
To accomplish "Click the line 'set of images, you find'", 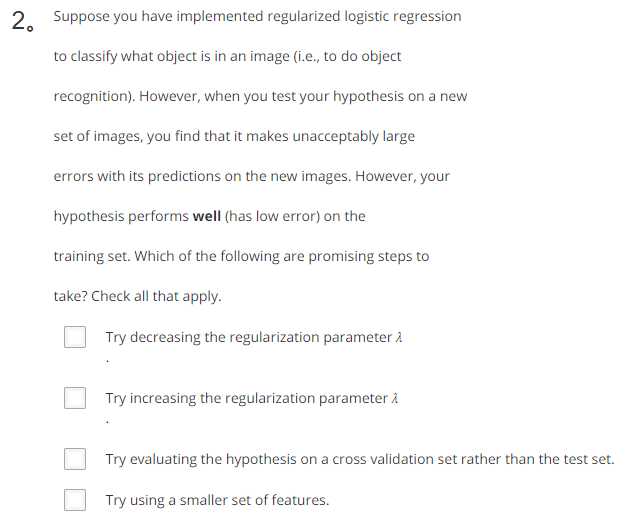I will coord(234,137).
